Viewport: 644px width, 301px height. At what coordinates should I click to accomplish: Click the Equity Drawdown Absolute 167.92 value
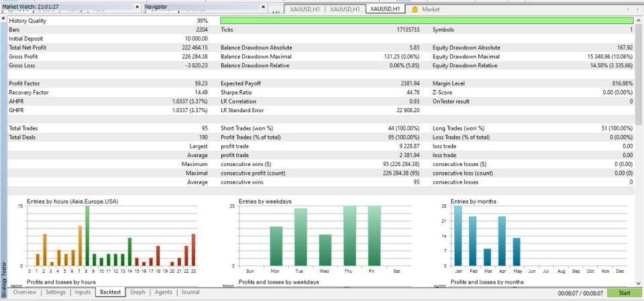[x=625, y=48]
